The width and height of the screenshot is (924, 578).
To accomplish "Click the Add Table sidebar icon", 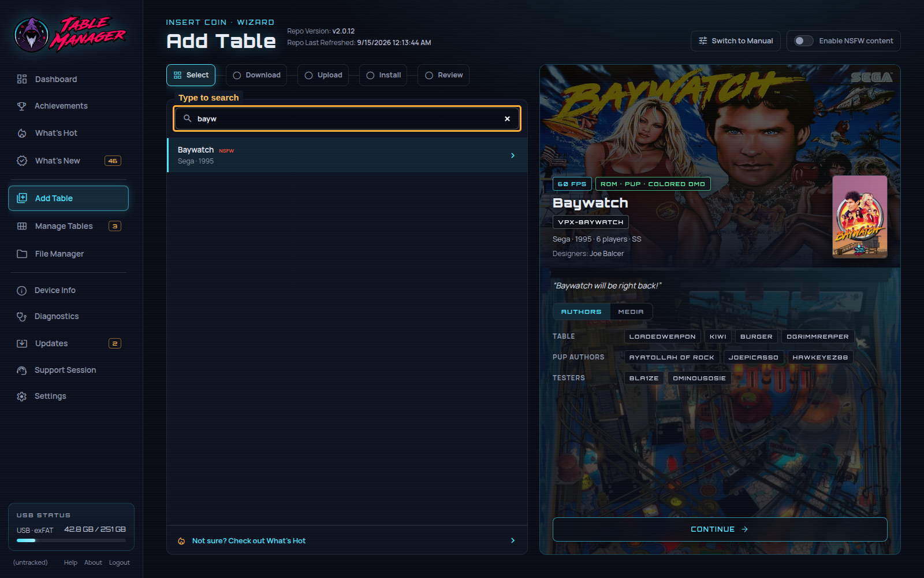I will [x=22, y=198].
